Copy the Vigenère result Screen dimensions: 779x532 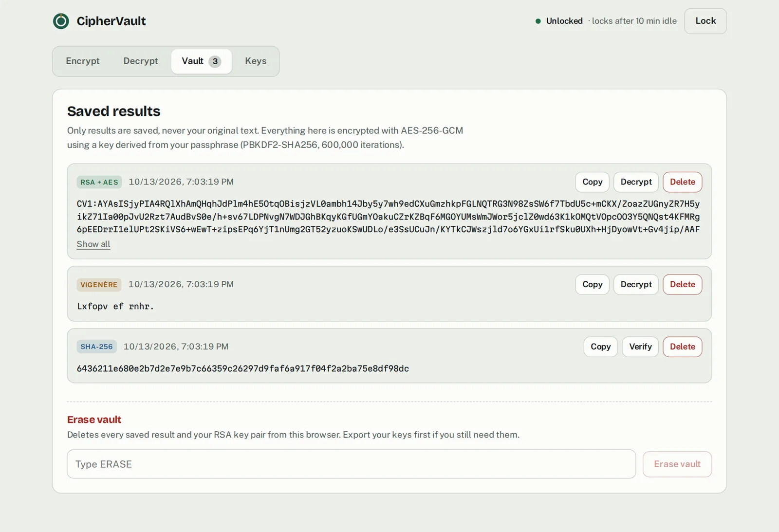(x=592, y=284)
